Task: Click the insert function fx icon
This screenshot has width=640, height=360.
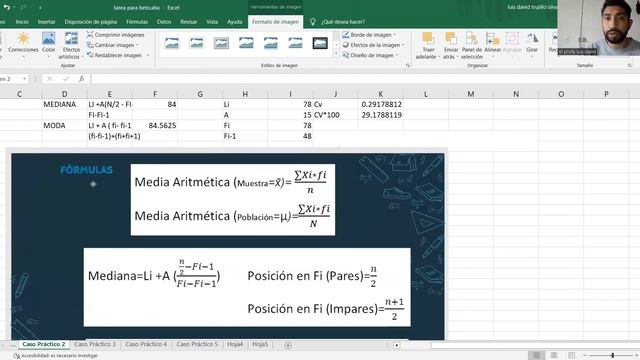Action: [x=82, y=79]
